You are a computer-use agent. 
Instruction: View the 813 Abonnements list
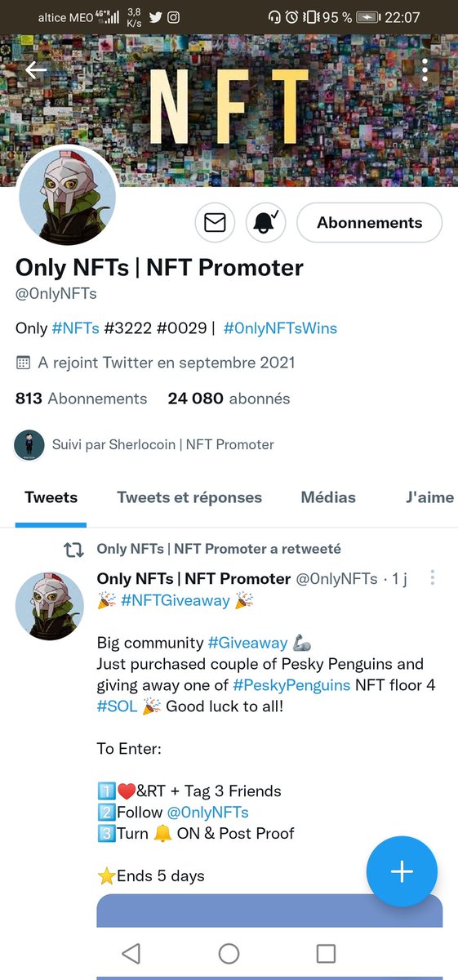point(82,399)
